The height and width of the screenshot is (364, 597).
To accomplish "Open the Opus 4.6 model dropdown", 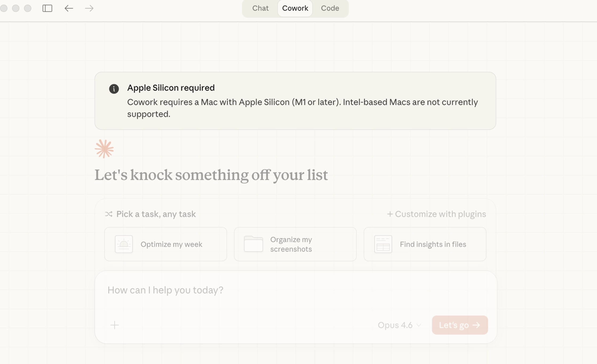I will 399,325.
